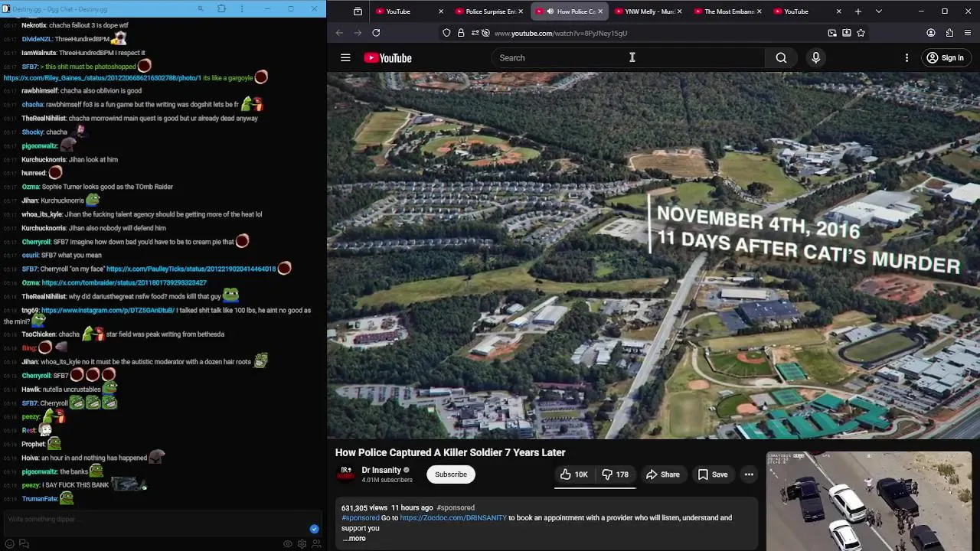
Task: Open the x.com/Riley_Gaines_ status link in chat
Action: tap(102, 78)
